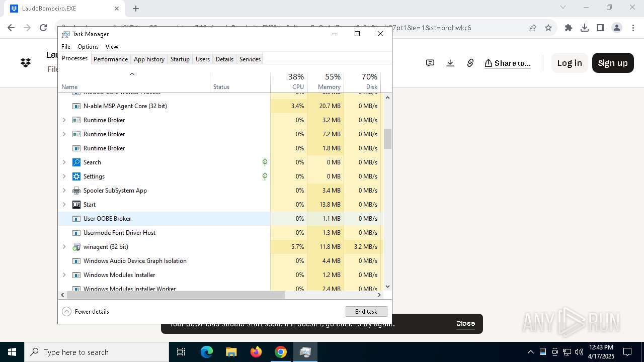Click the Usermode Font Driver Host icon
This screenshot has width=644, height=362.
pos(76,233)
